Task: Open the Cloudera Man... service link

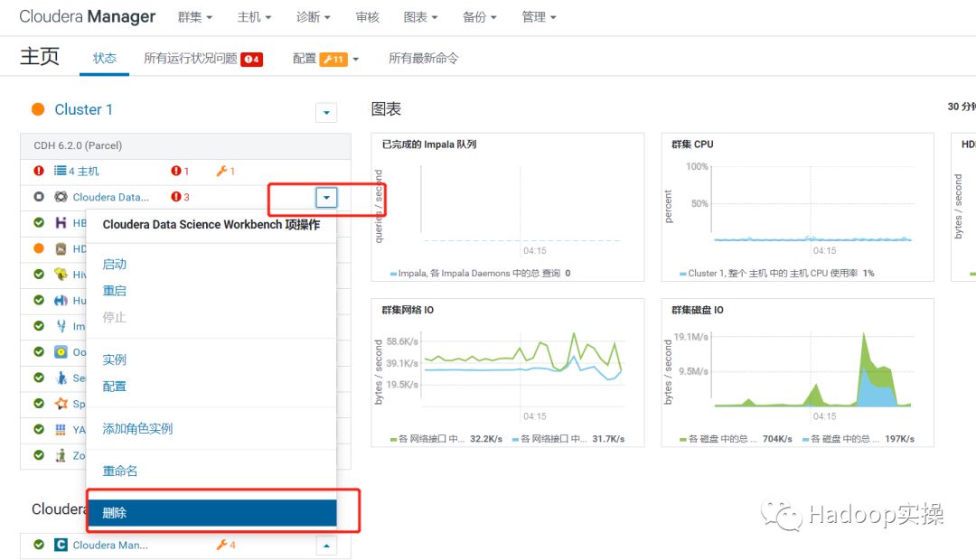Action: [111, 545]
